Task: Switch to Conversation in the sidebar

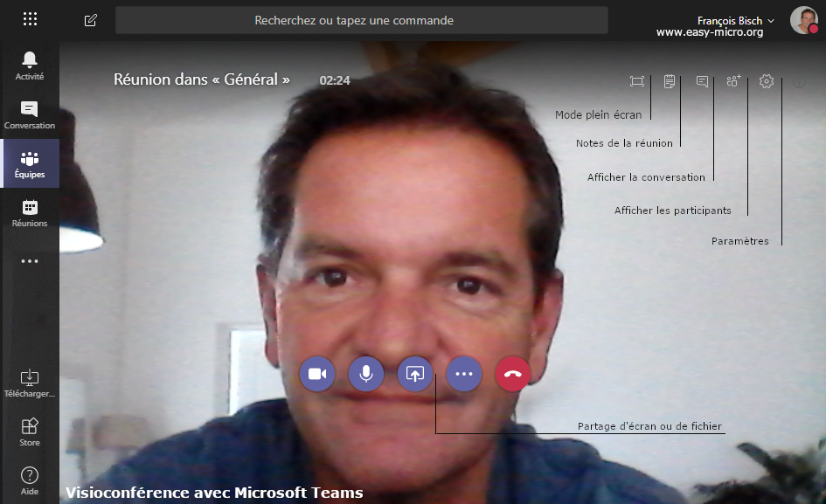Action: point(29,114)
